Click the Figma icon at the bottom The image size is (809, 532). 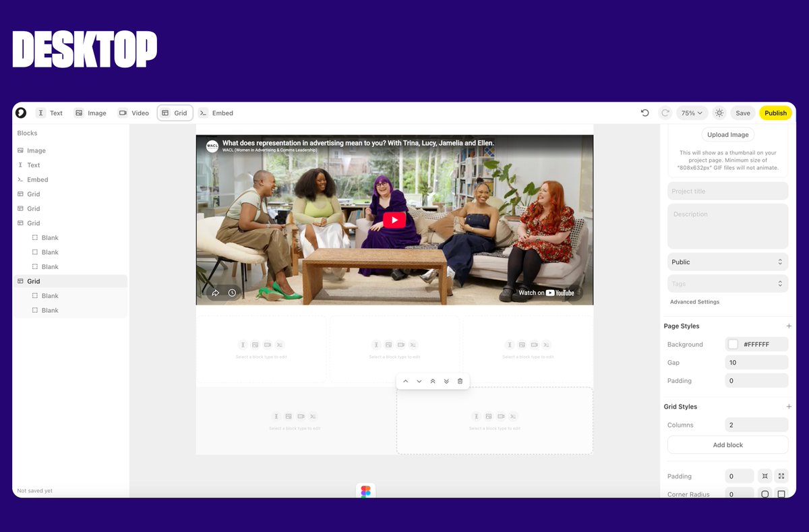pyautogui.click(x=365, y=492)
